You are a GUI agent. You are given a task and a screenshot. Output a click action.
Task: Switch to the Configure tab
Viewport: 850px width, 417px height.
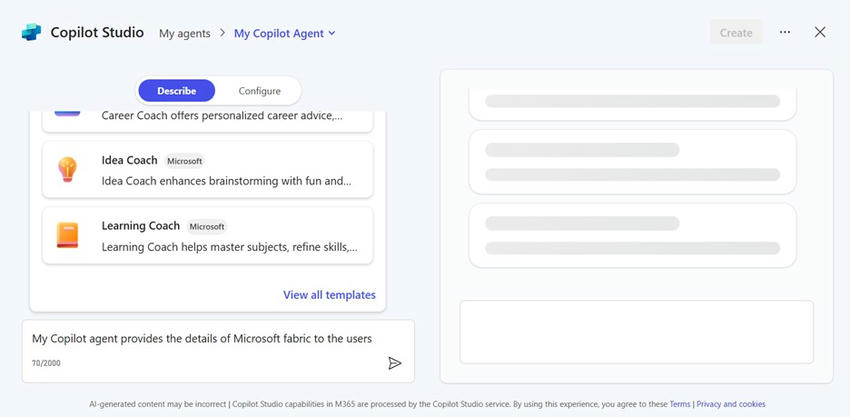(259, 91)
